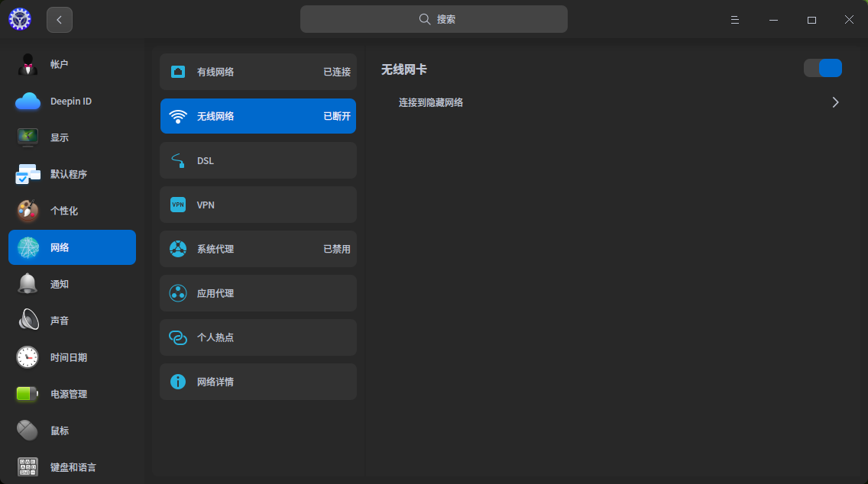Click the 声音 speaker icon
This screenshot has width=868, height=484.
click(x=28, y=321)
